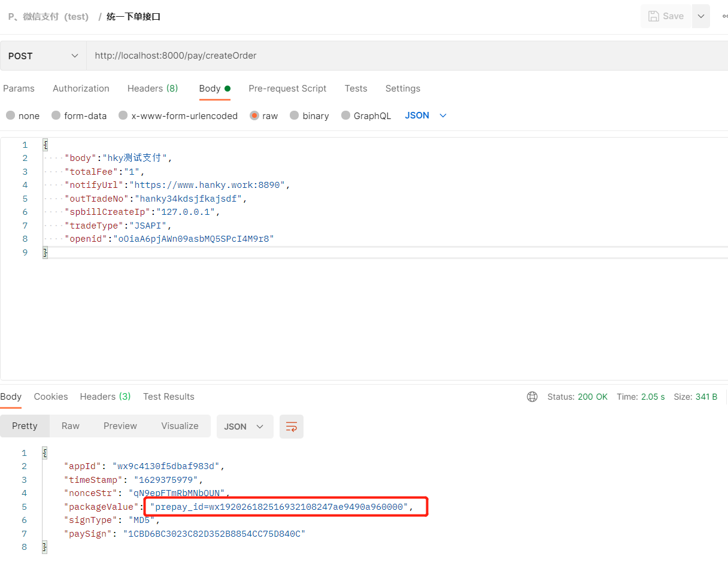The image size is (728, 569).
Task: Click the Save button
Action: [x=666, y=16]
